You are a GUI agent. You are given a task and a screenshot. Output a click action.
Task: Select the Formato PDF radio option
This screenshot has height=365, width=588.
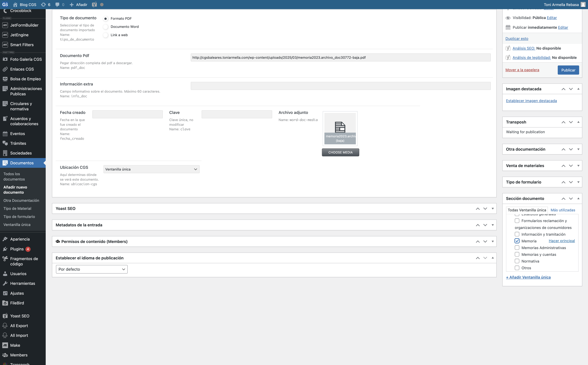pyautogui.click(x=105, y=19)
